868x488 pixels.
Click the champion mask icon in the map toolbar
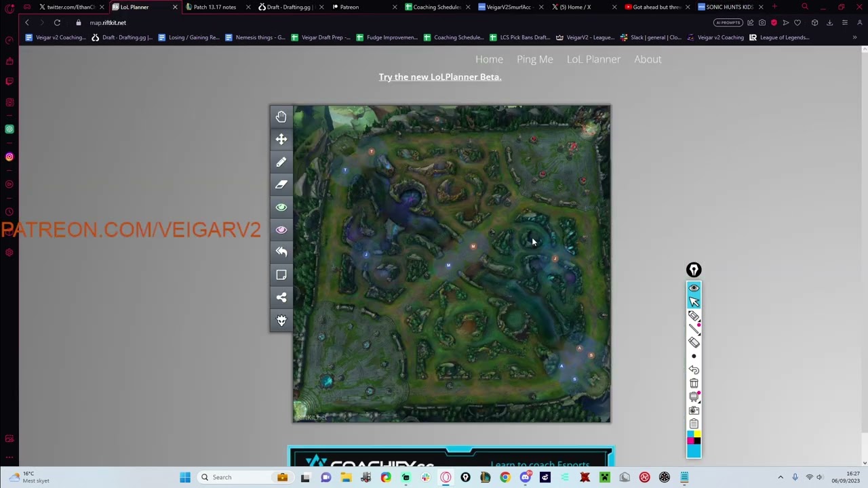click(x=281, y=320)
